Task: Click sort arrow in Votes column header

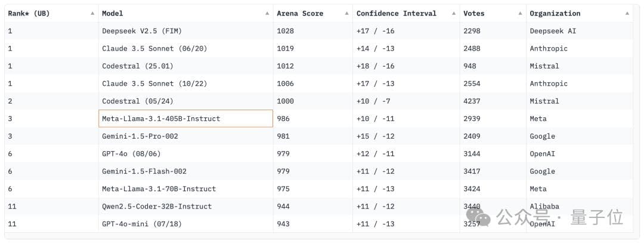Action: (x=519, y=13)
